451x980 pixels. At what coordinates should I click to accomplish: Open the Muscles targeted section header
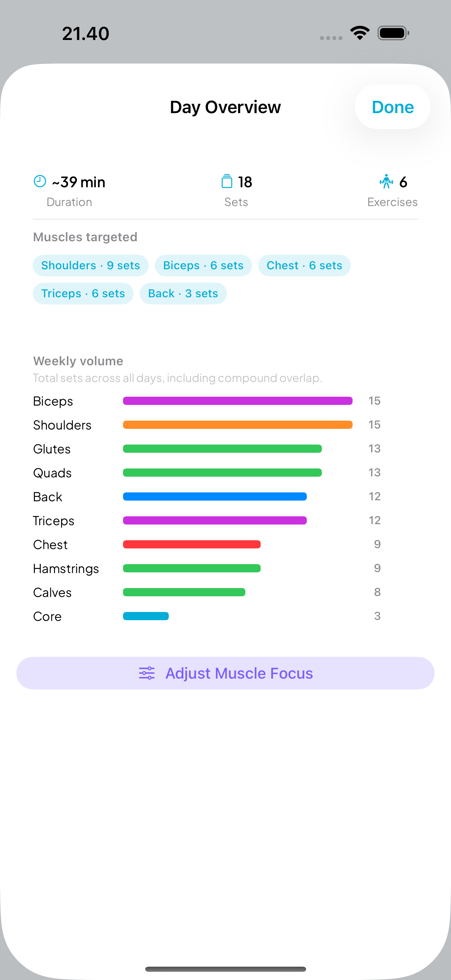point(85,237)
